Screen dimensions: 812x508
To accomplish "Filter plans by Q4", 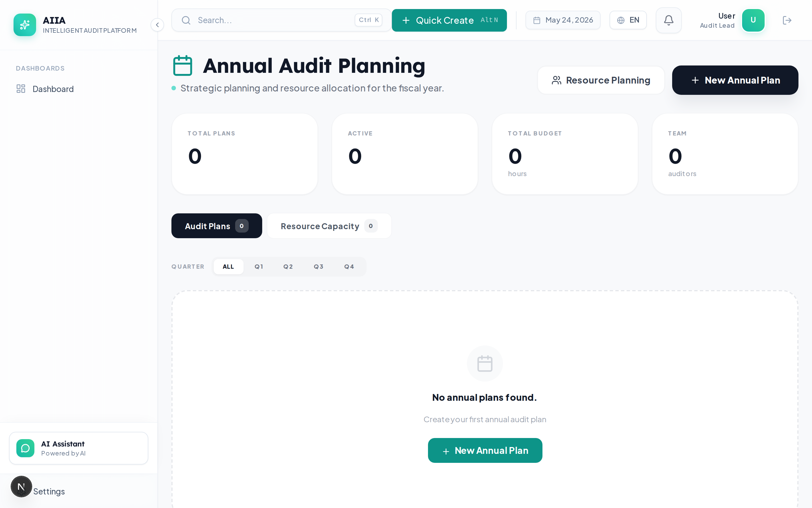I will click(349, 266).
